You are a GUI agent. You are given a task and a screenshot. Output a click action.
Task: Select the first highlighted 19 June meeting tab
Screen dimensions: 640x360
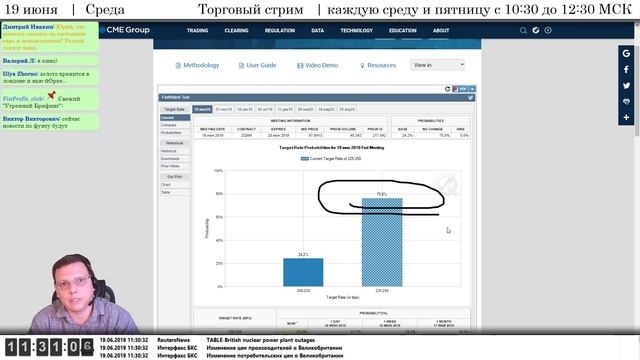pyautogui.click(x=202, y=109)
